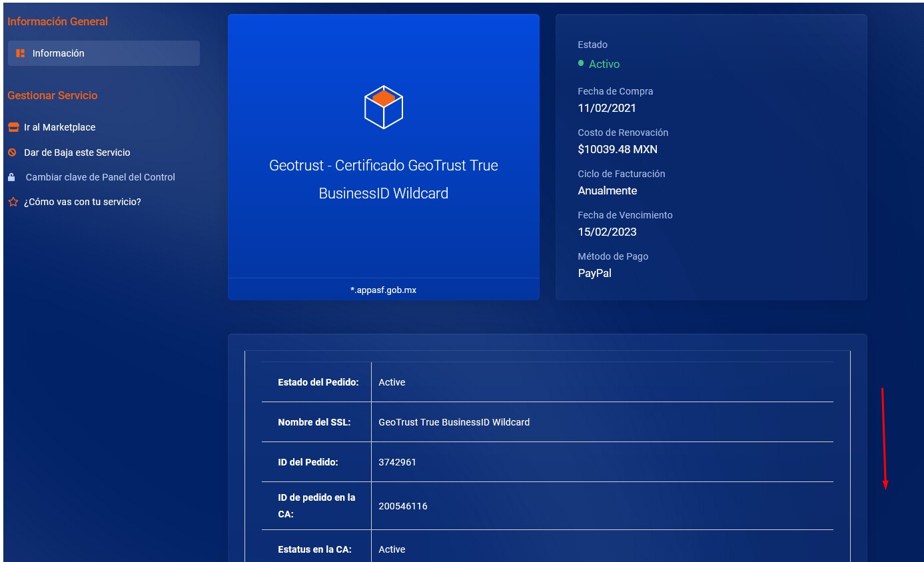Screen dimensions: 924x562
Task: Select the PayPal payment method text
Action: [594, 272]
